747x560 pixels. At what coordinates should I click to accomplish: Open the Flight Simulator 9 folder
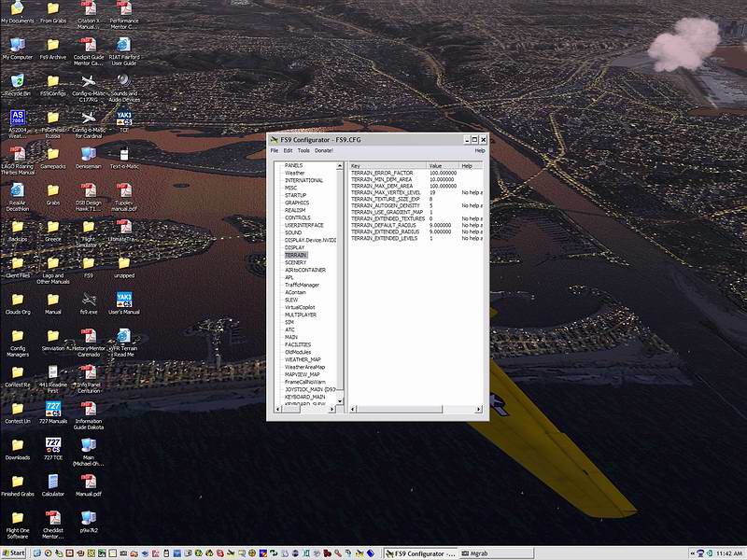click(x=89, y=227)
